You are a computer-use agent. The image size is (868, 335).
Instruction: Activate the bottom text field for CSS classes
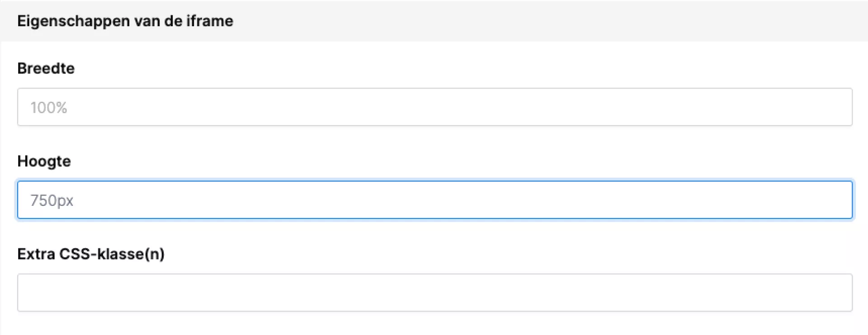(x=434, y=293)
